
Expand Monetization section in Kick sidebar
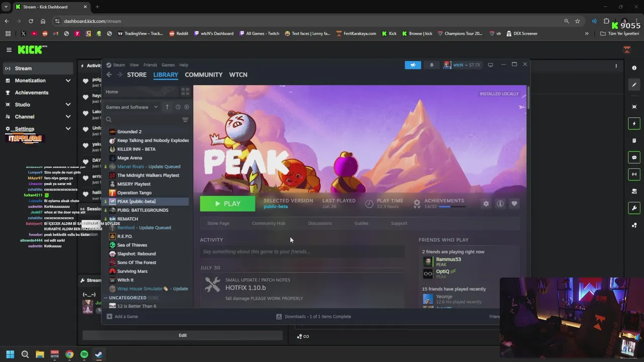pos(68,80)
